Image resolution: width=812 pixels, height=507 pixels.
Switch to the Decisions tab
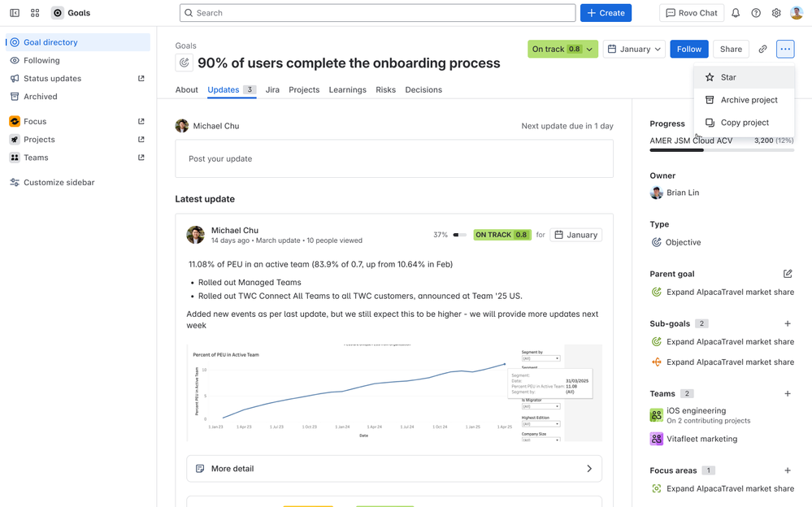(423, 89)
